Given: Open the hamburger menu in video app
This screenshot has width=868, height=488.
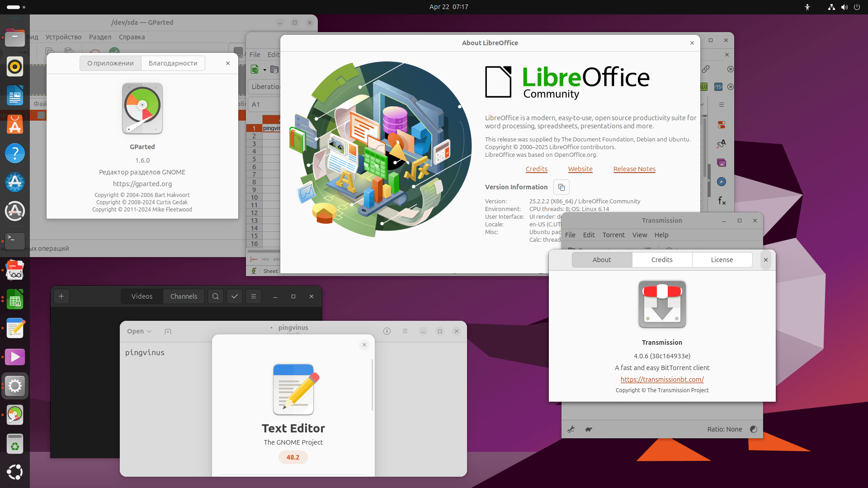Looking at the screenshot, I should [254, 296].
